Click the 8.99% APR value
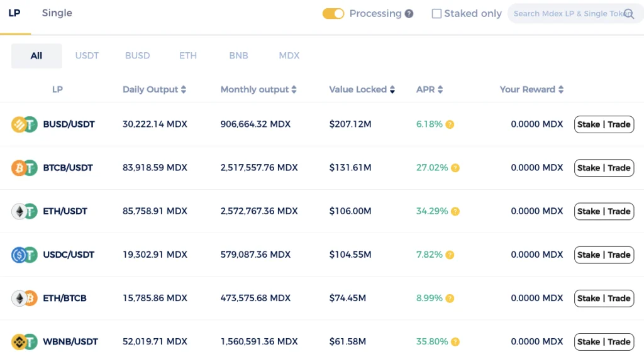This screenshot has height=362, width=644. click(x=429, y=299)
